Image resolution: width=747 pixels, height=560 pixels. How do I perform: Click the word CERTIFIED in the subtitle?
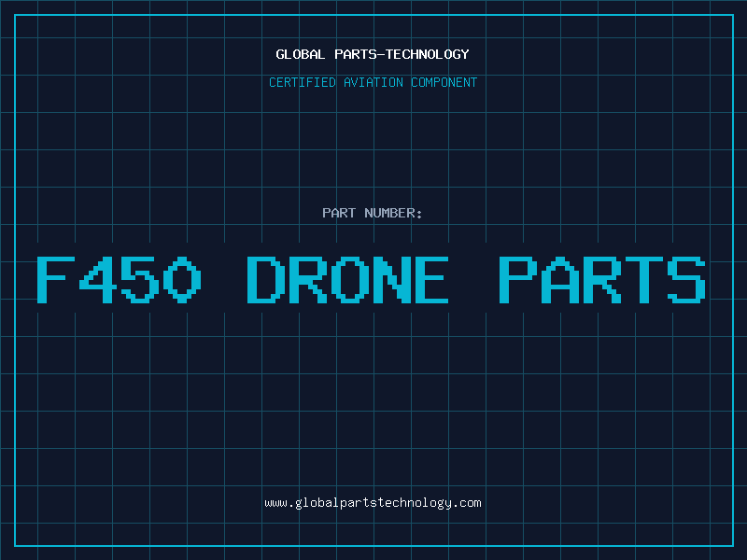pos(302,82)
